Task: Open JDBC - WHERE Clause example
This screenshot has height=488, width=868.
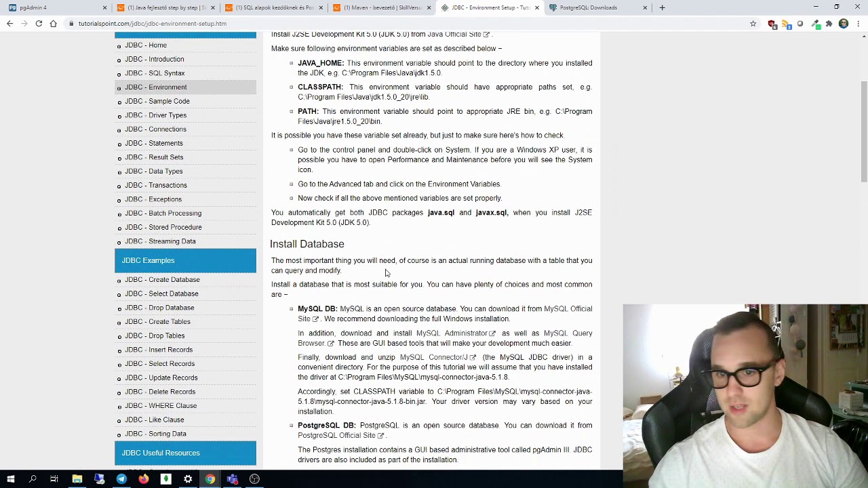Action: pos(161,406)
